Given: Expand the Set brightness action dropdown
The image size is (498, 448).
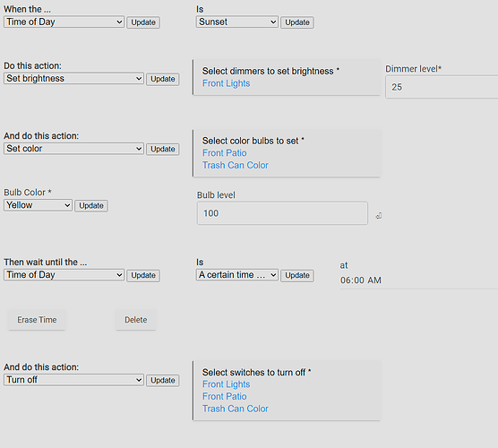Looking at the screenshot, I should (x=73, y=79).
